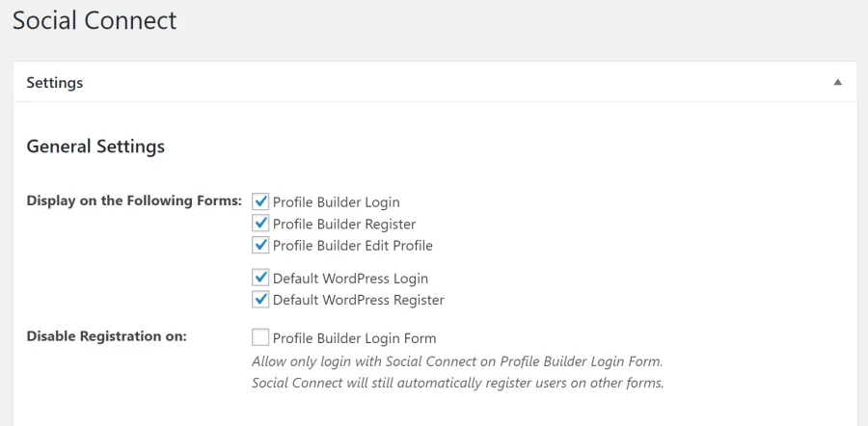Uncheck the Profile Builder Login checkbox
This screenshot has height=426, width=868.
pos(260,201)
